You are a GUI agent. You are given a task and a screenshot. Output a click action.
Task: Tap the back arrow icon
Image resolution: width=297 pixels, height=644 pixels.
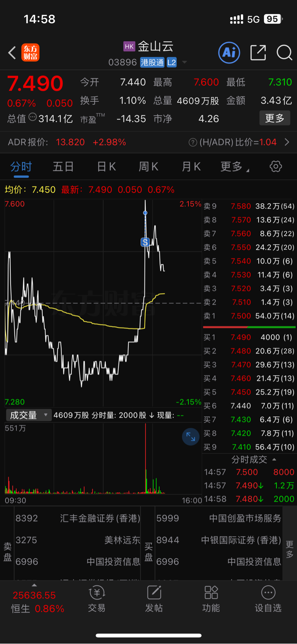pos(12,53)
